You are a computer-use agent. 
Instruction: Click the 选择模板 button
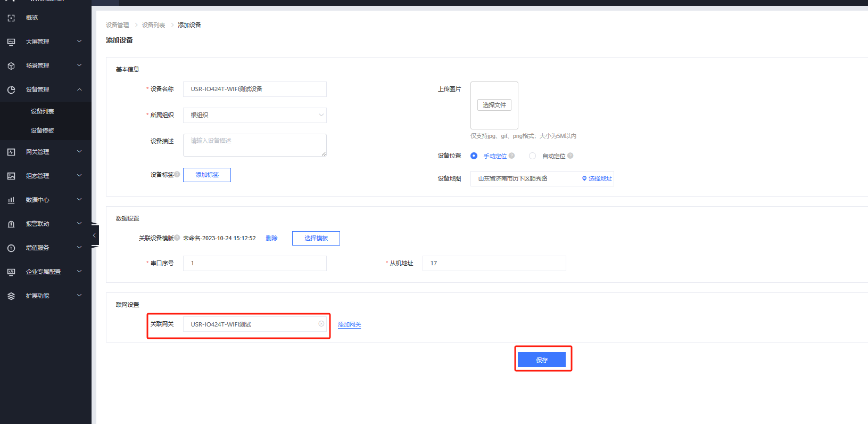[316, 238]
